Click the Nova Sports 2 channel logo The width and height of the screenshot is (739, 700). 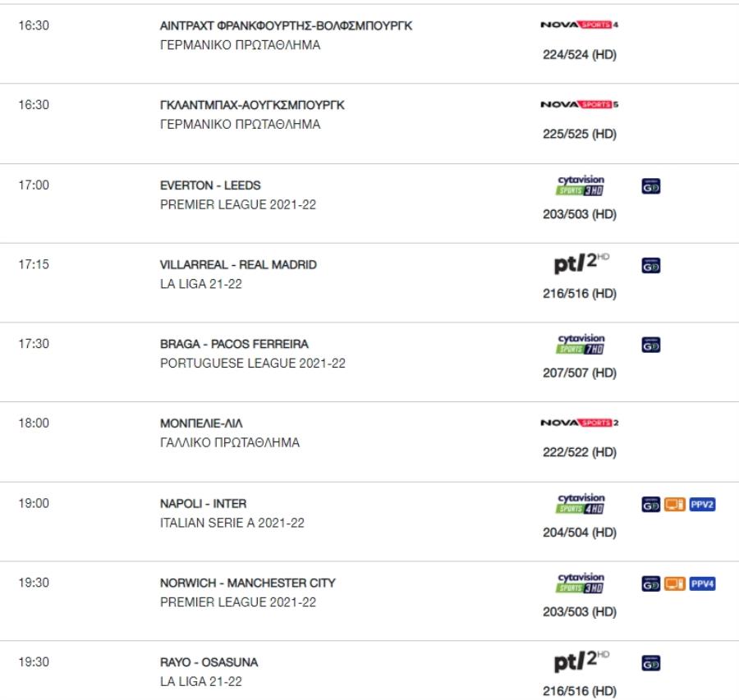pos(579,423)
